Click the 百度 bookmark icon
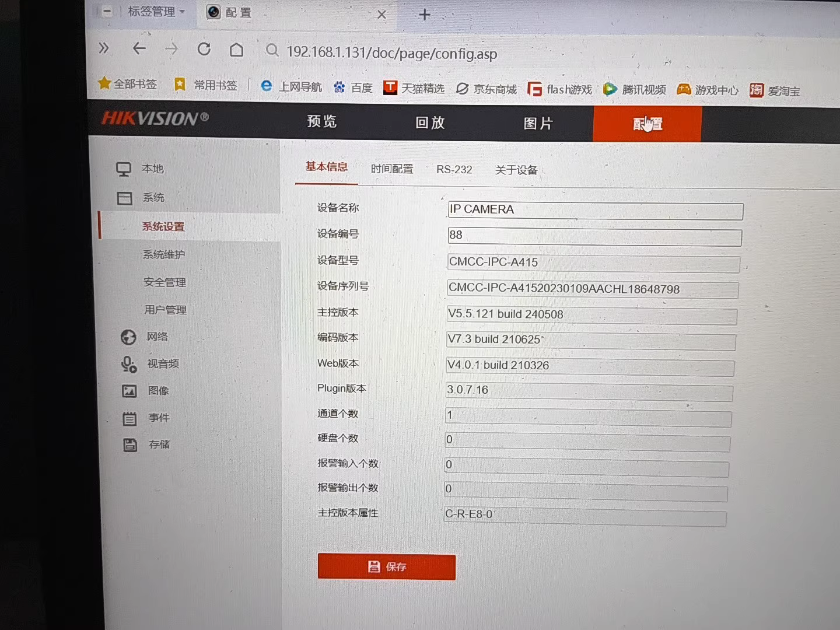840x630 pixels. click(339, 87)
